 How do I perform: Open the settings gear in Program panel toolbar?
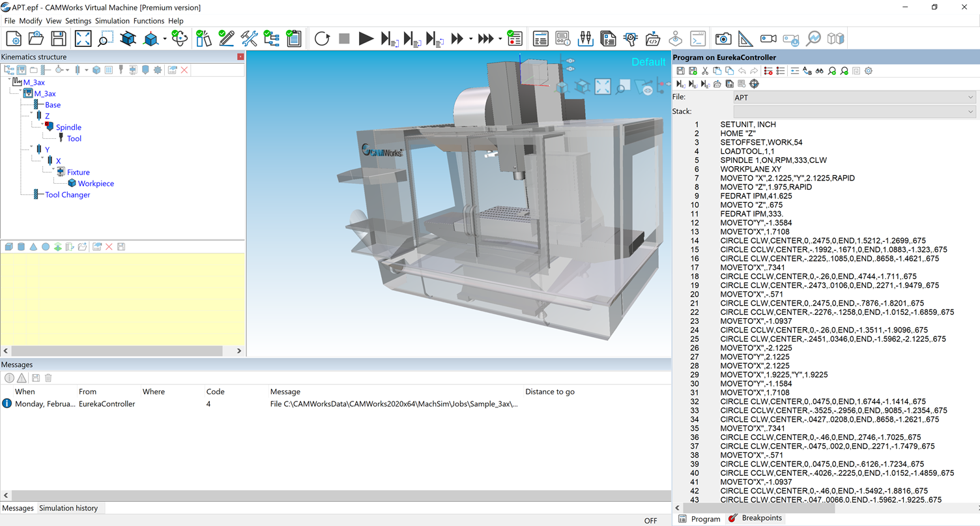868,70
